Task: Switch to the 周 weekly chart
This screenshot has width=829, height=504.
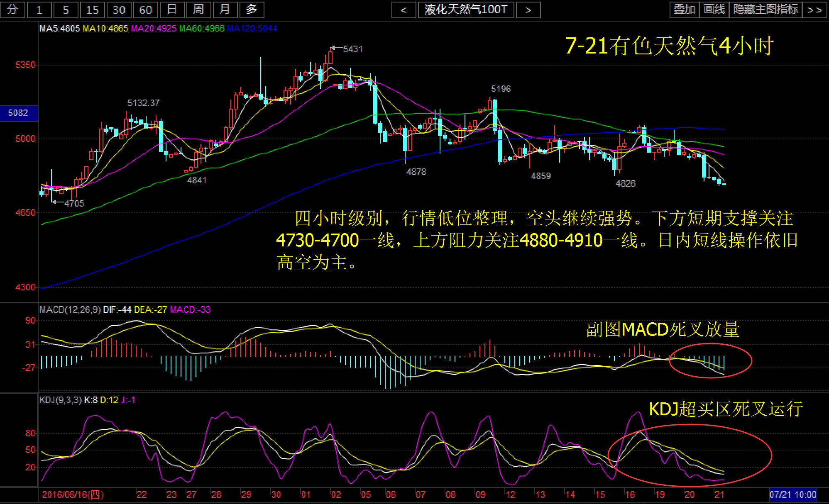Action: point(199,10)
